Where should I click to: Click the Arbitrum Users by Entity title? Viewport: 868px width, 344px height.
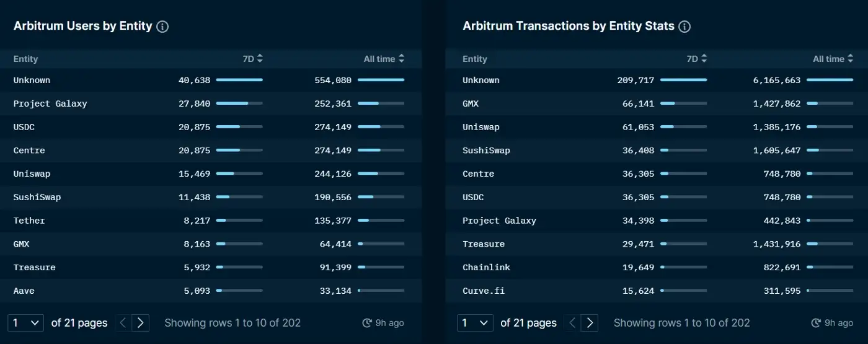[x=83, y=26]
